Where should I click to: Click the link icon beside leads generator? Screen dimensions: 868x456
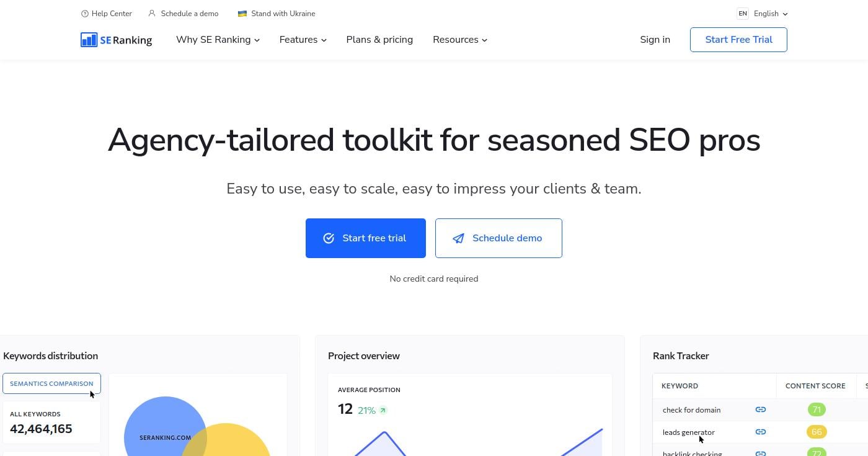pos(760,432)
